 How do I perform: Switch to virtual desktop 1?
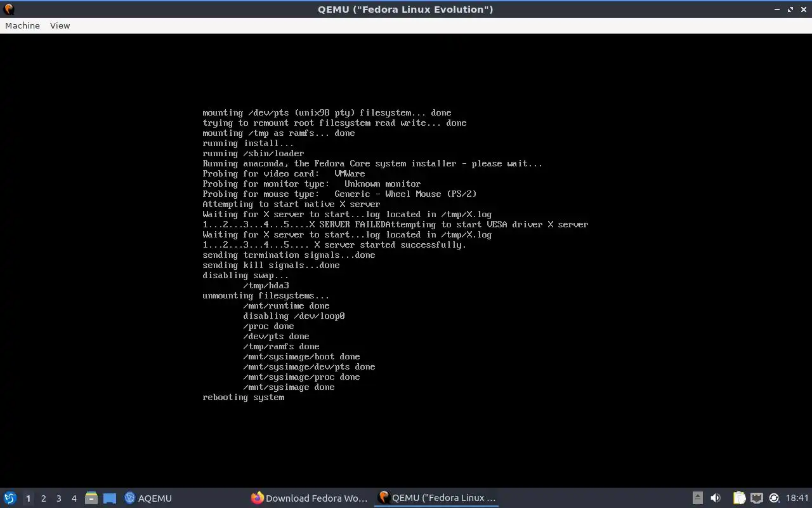[28, 498]
